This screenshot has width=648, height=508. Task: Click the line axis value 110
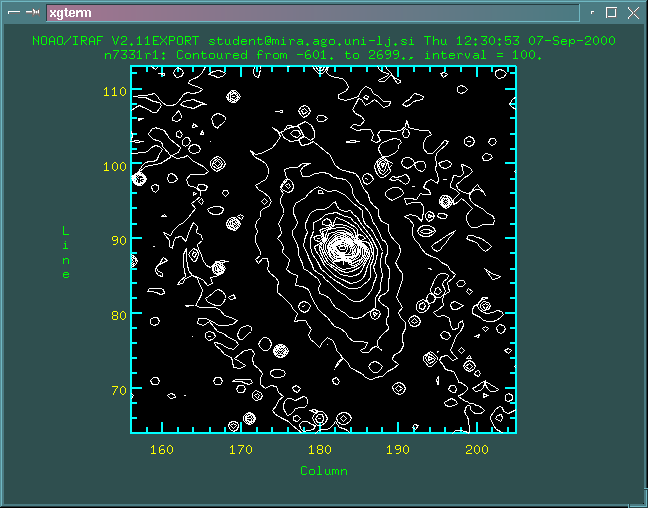(115, 91)
